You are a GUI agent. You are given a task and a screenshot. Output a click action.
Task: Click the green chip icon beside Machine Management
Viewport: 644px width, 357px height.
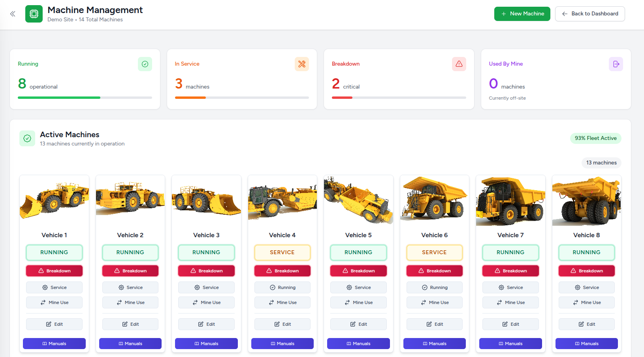point(34,13)
